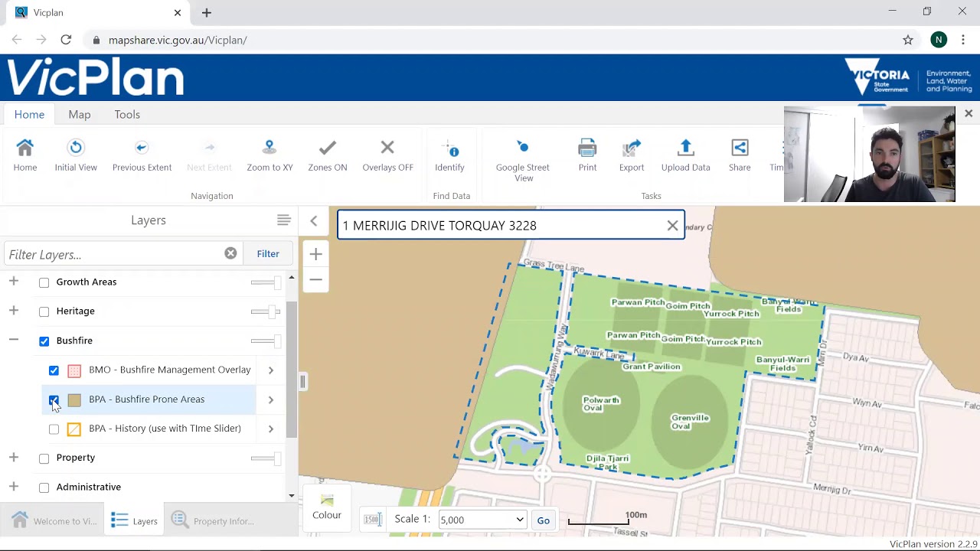
Task: Switch to the Tools ribbon tab
Action: coord(127,114)
